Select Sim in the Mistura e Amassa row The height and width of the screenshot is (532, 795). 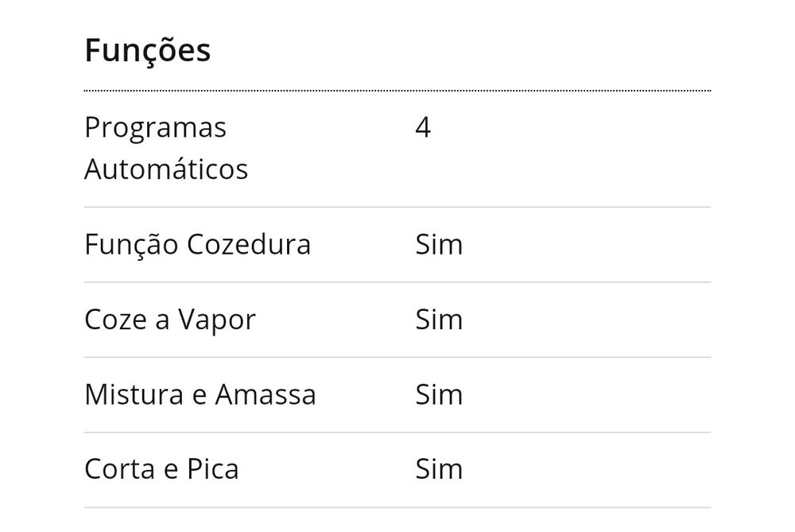click(439, 394)
